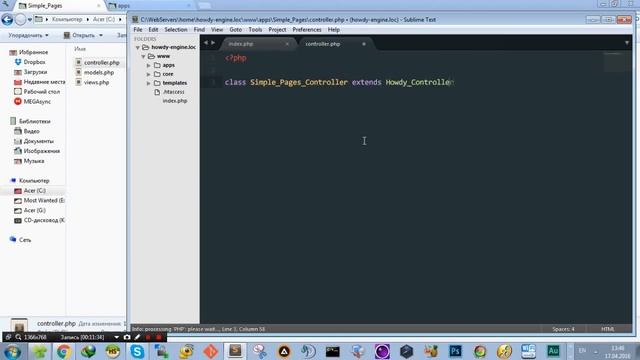Viewport: 640px width, 360px height.
Task: Open Google Chrome from the taskbar
Action: [x=64, y=351]
